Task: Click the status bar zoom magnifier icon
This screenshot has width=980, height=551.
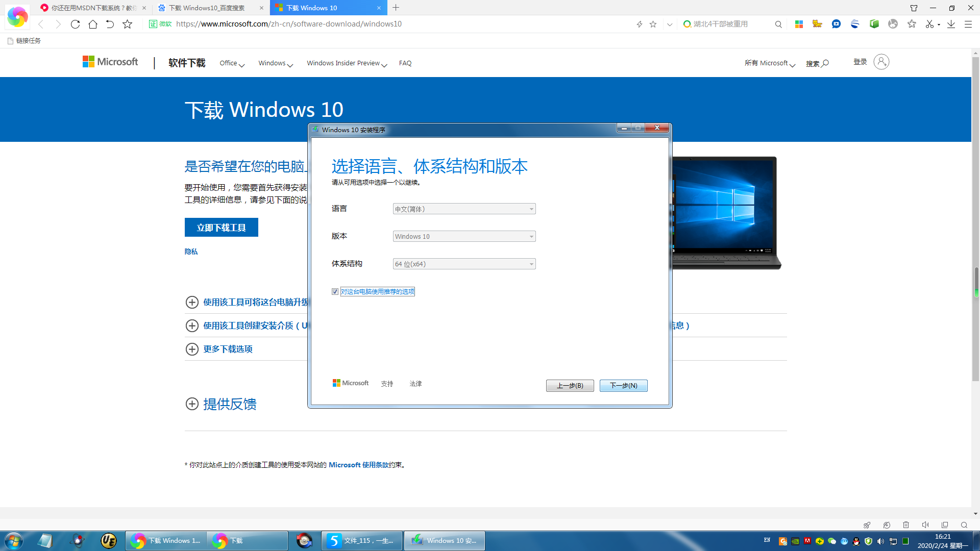Action: (x=964, y=525)
